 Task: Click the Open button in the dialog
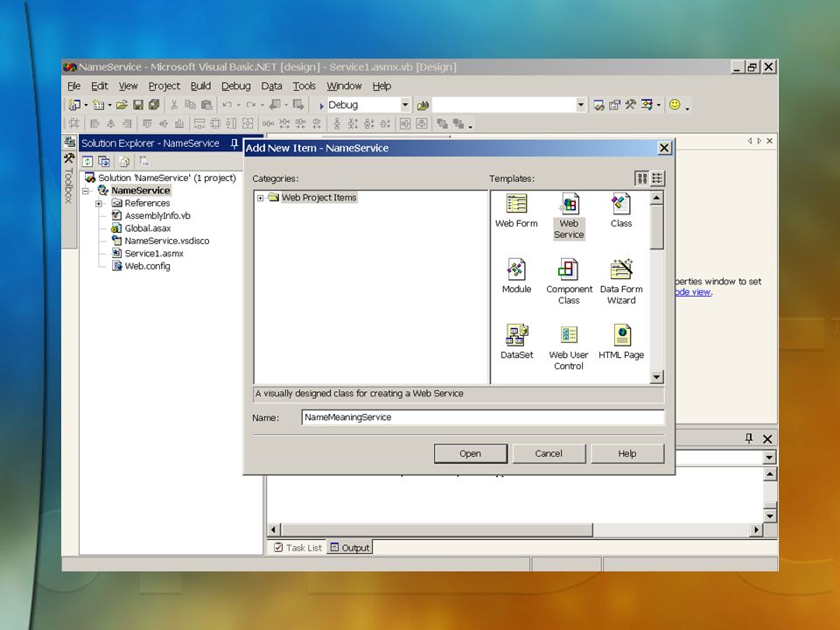click(471, 454)
